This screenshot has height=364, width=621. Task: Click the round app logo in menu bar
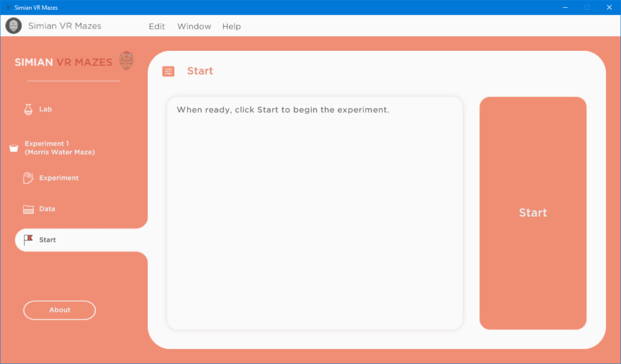coord(13,26)
